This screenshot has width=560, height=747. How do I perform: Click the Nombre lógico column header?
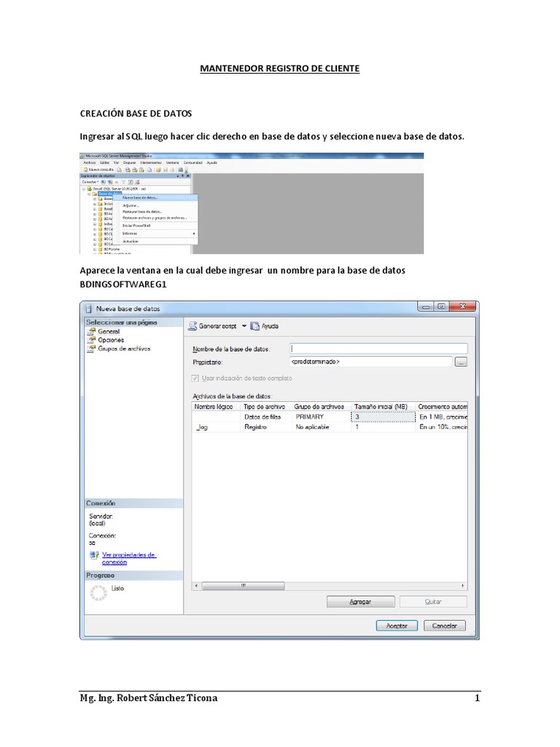216,407
